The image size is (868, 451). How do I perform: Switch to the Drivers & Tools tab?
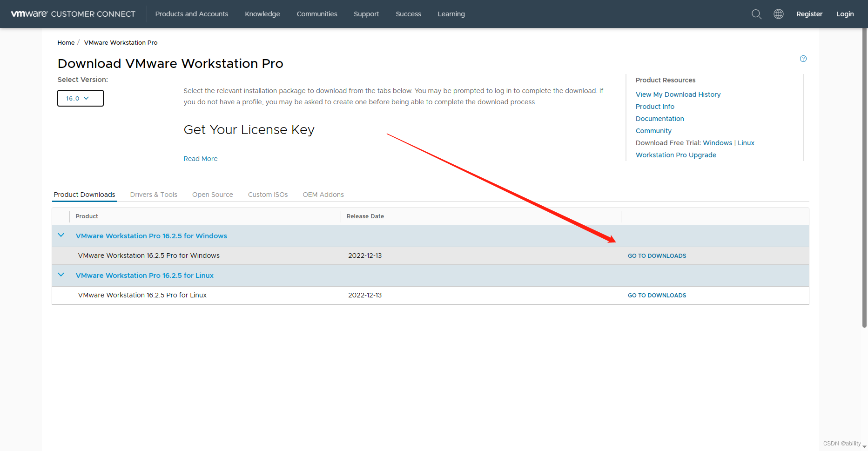click(154, 195)
